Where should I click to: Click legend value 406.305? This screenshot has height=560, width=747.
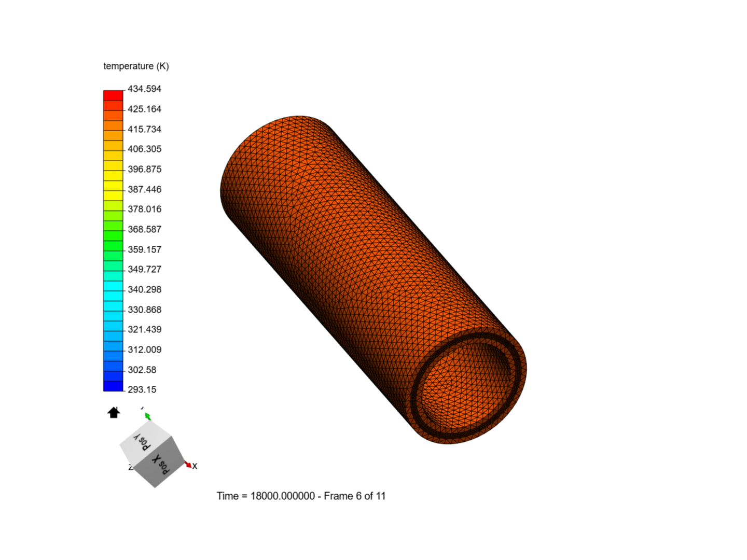145,149
